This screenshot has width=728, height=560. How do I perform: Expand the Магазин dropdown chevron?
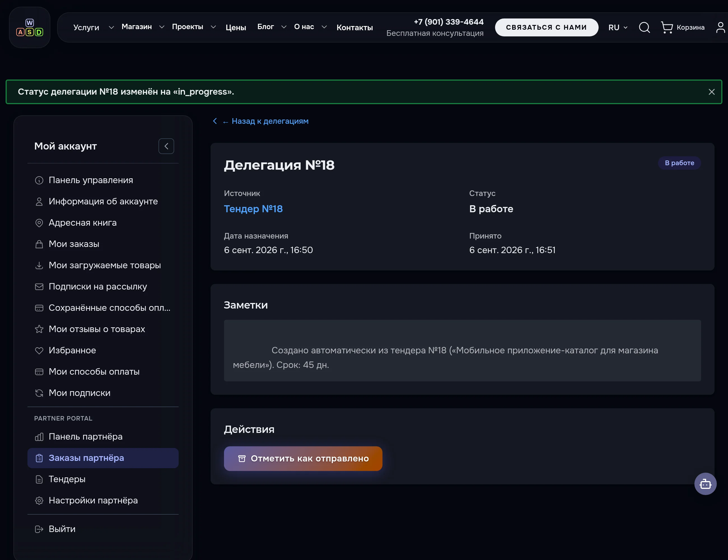click(162, 27)
